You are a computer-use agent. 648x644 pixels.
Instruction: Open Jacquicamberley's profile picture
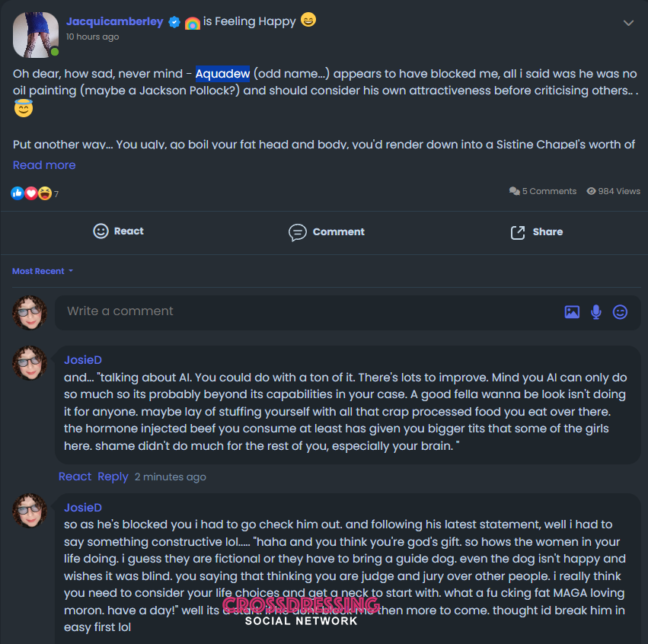click(36, 34)
